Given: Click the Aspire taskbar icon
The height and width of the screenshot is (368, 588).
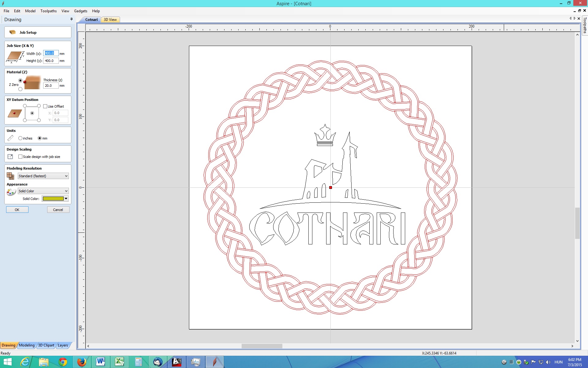Looking at the screenshot, I should [x=215, y=362].
